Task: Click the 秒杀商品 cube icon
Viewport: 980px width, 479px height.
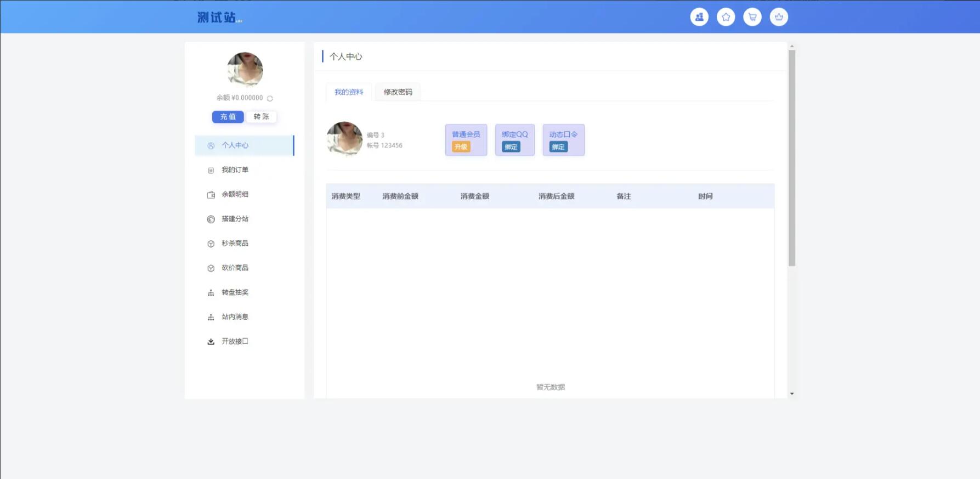Action: point(211,244)
